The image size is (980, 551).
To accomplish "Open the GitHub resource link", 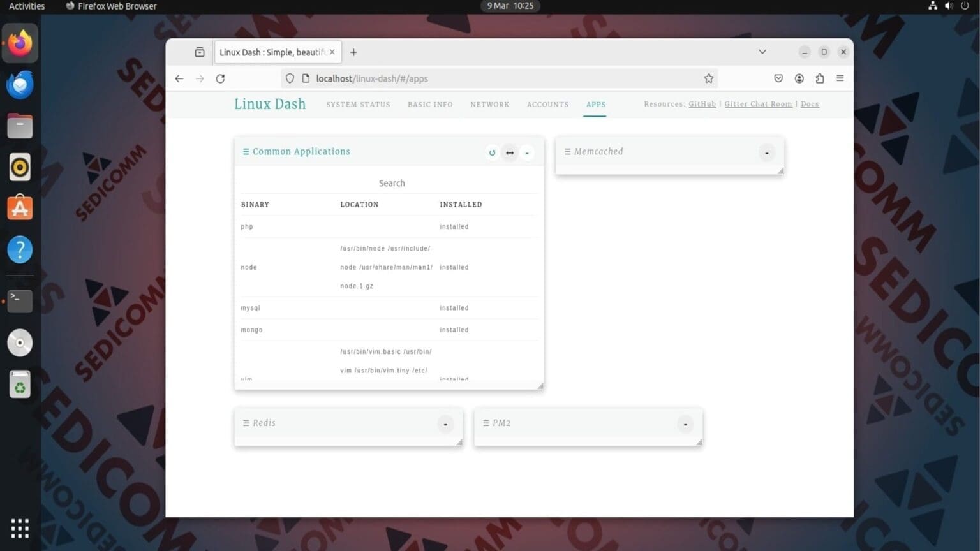I will [702, 104].
